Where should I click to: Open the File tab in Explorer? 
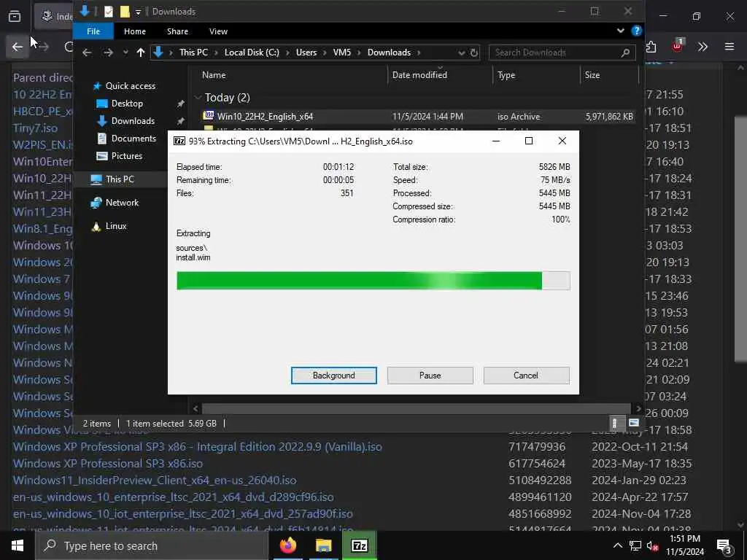click(x=93, y=31)
